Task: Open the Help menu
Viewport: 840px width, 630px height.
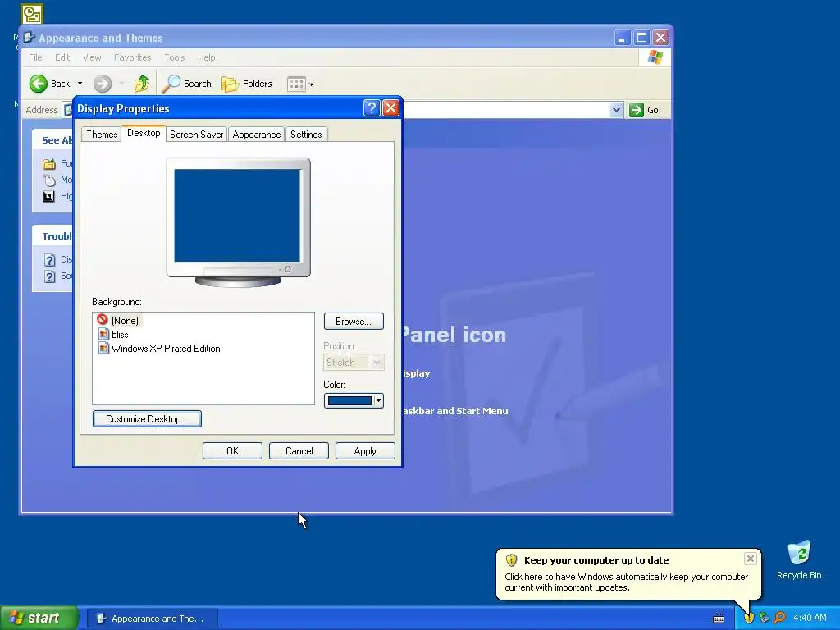Action: [206, 57]
